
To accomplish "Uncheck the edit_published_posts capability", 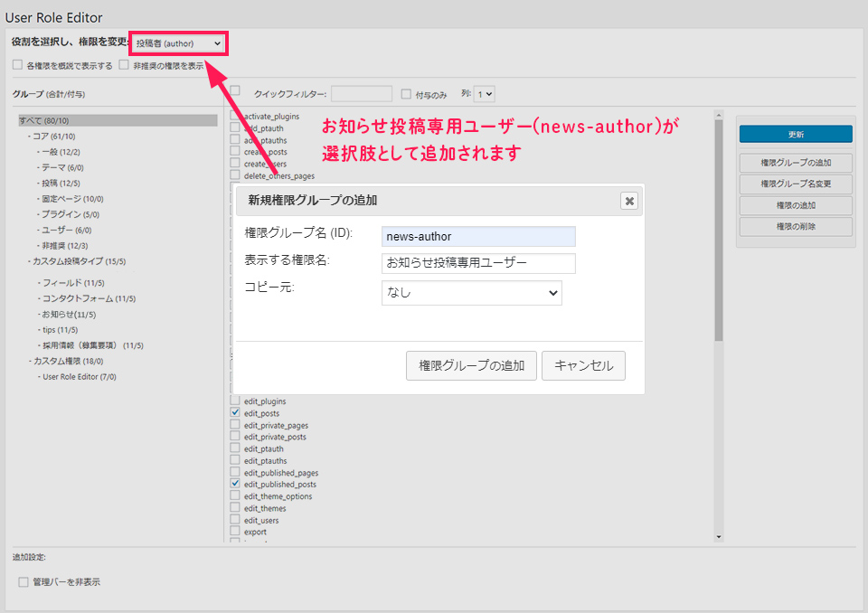I will tap(236, 485).
